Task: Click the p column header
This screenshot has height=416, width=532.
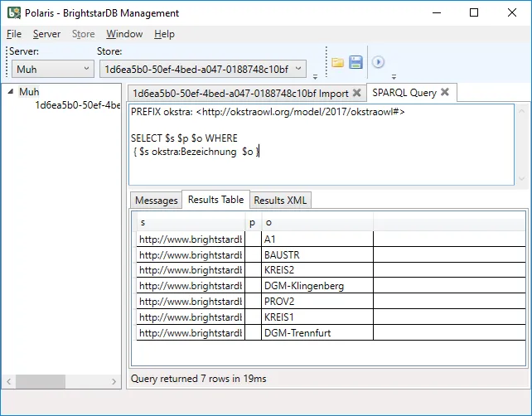Action: [253, 223]
